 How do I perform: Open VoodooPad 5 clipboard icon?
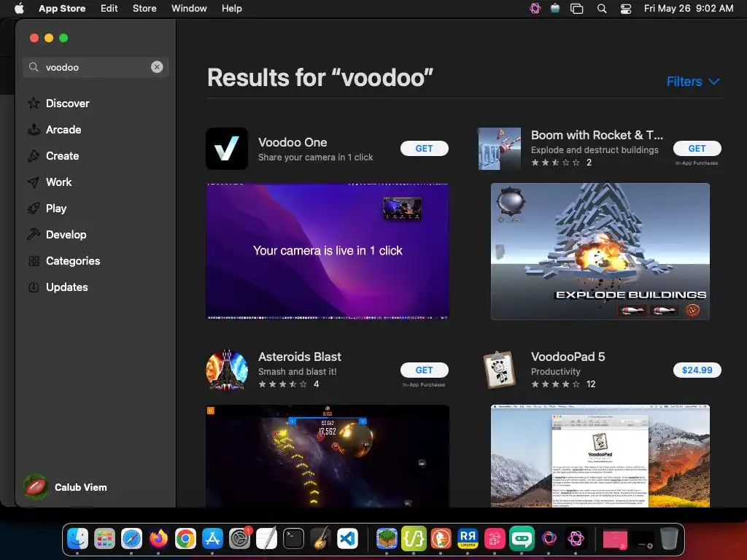tap(499, 370)
